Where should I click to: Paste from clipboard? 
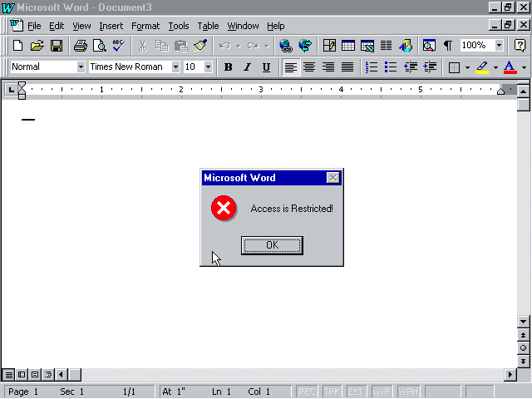click(x=181, y=46)
